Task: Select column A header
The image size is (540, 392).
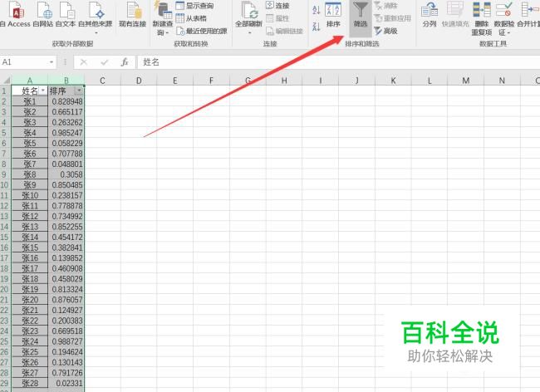Action: [30, 81]
